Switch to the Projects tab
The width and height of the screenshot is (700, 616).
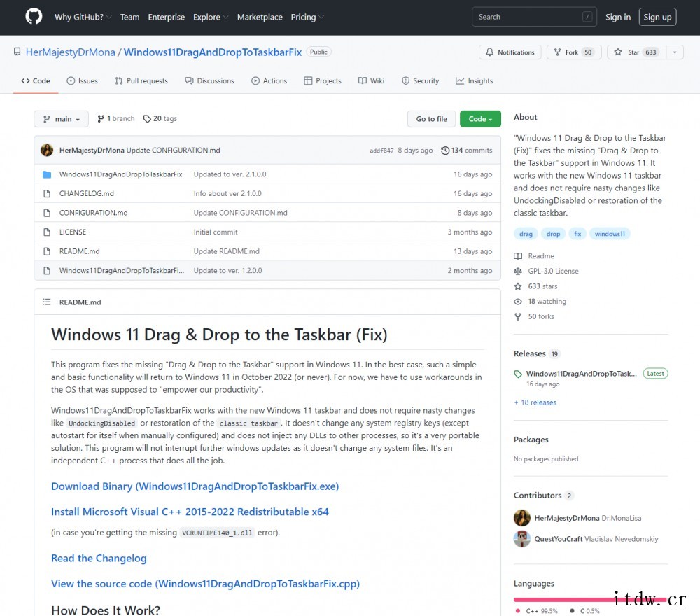click(322, 80)
